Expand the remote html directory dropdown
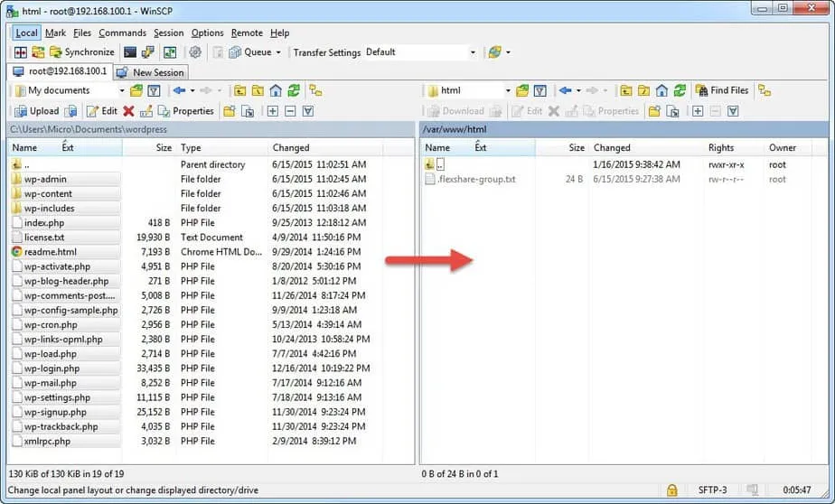The height and width of the screenshot is (504, 835). [x=507, y=90]
